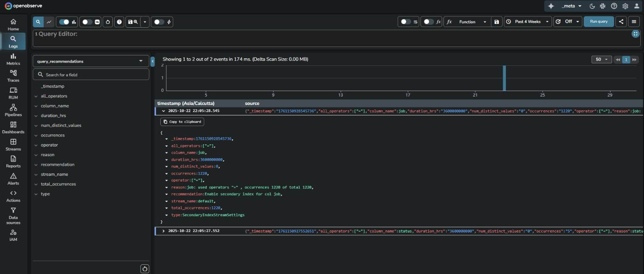Viewport: 644px width, 274px height.
Task: Toggle the histogram display
Action: [64, 21]
